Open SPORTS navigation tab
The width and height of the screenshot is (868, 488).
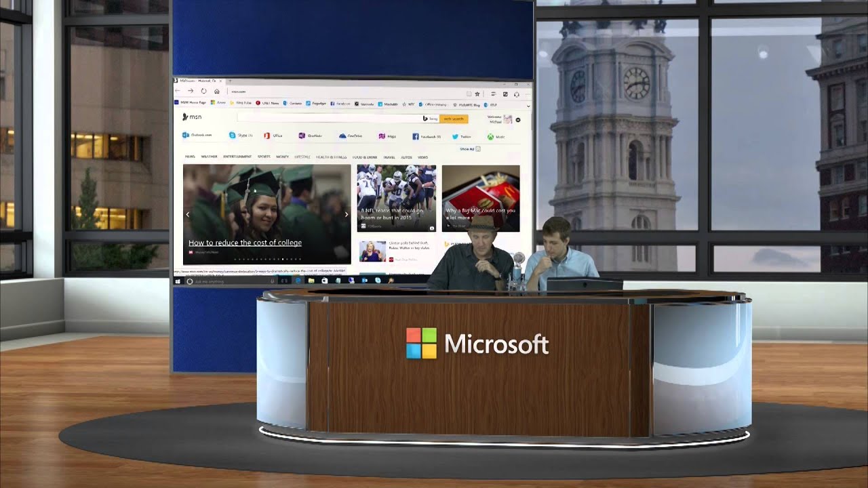264,157
